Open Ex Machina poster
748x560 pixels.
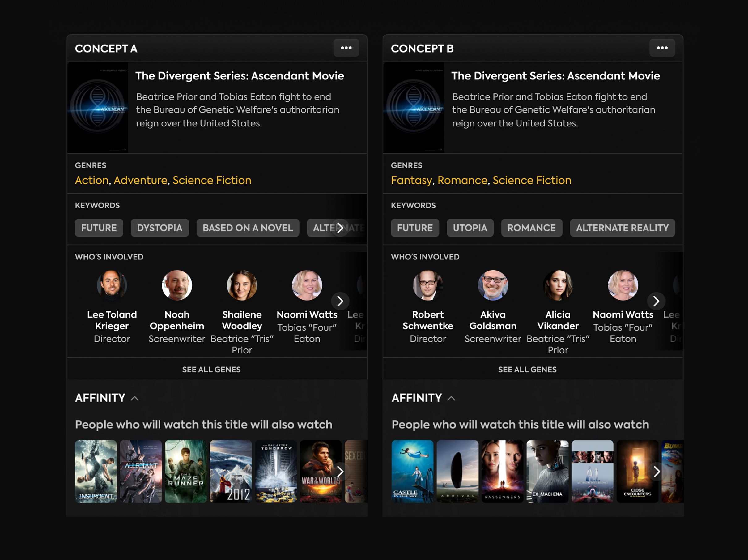click(x=547, y=471)
